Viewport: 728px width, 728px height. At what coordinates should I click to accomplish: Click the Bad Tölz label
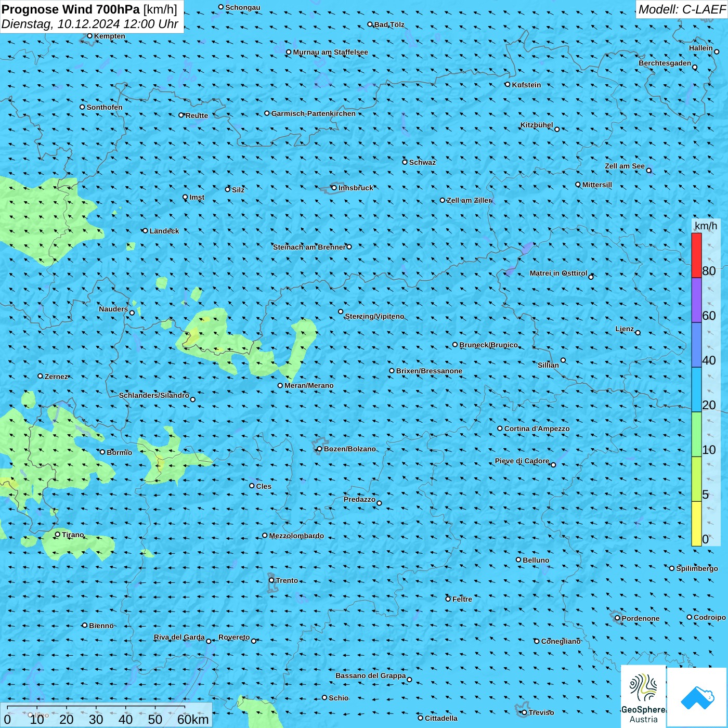pos(389,24)
